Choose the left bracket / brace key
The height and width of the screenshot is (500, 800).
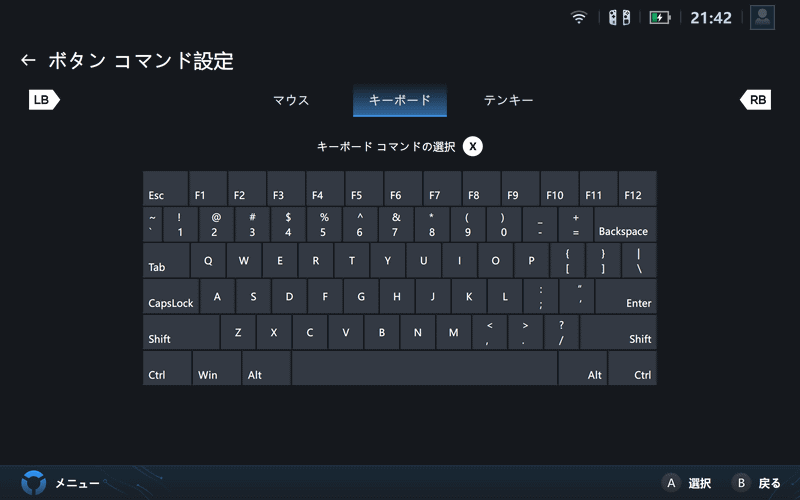point(567,260)
